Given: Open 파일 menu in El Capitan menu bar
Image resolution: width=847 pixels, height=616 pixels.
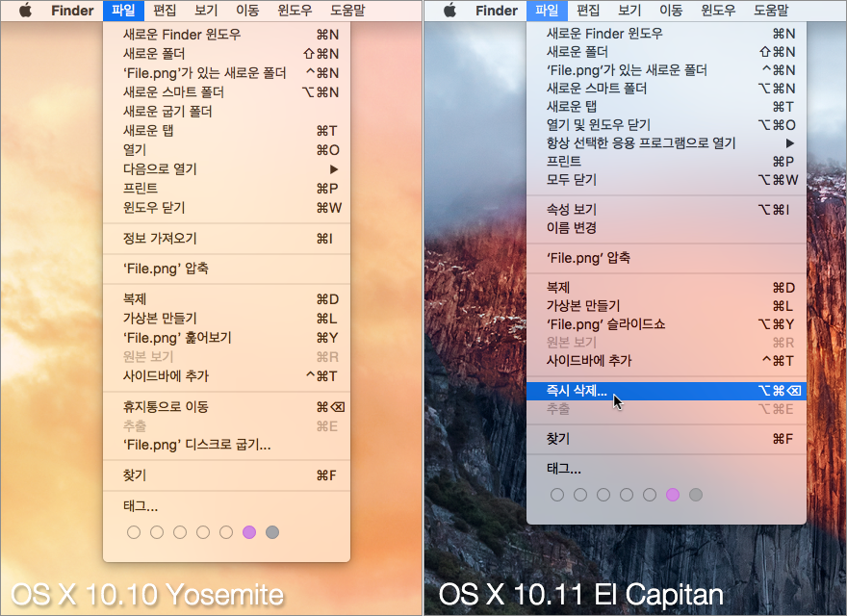Looking at the screenshot, I should pos(547,11).
